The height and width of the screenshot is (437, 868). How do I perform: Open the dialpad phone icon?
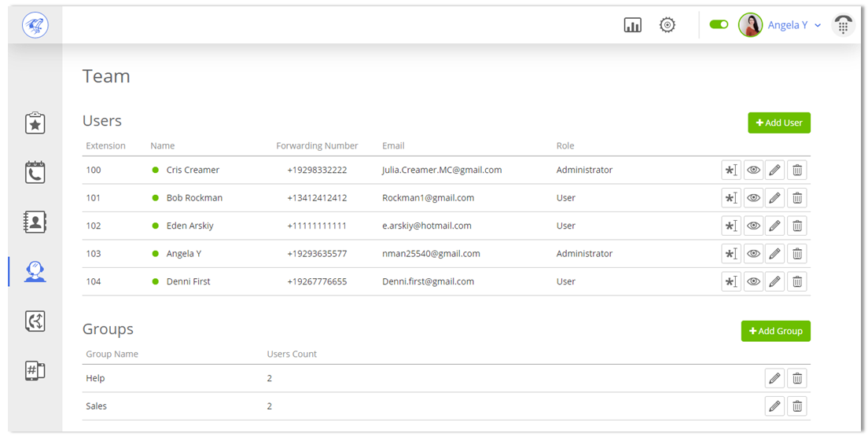(x=843, y=25)
